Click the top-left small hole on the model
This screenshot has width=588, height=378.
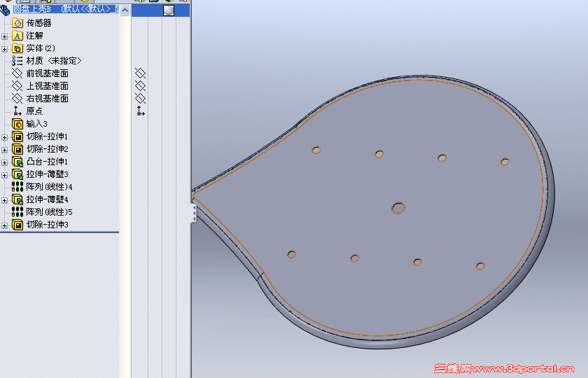tap(316, 150)
